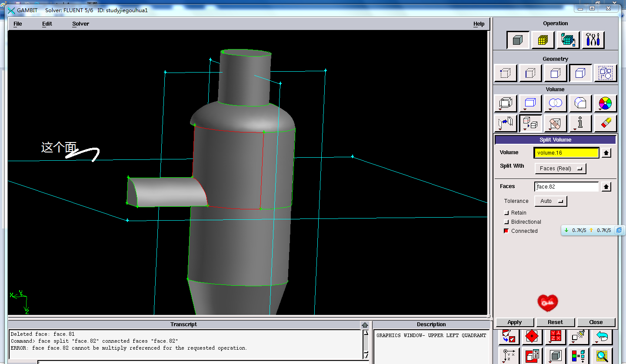Screen dimensions: 626x364
Task: Enable the Retain checkbox
Action: point(506,213)
